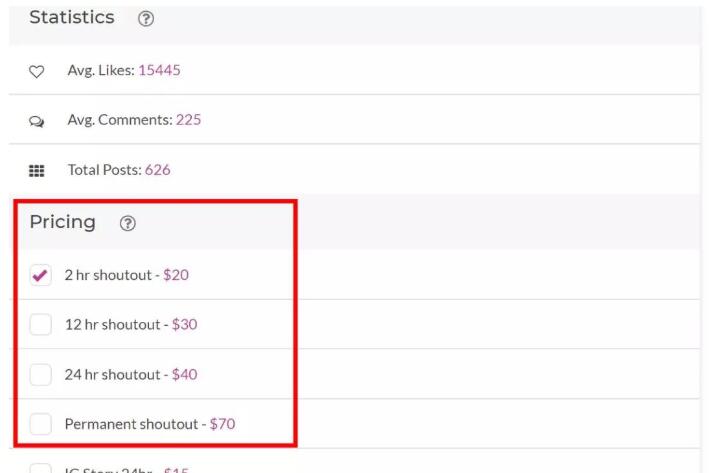Click the 626 total posts value
710x473 pixels.
(157, 170)
